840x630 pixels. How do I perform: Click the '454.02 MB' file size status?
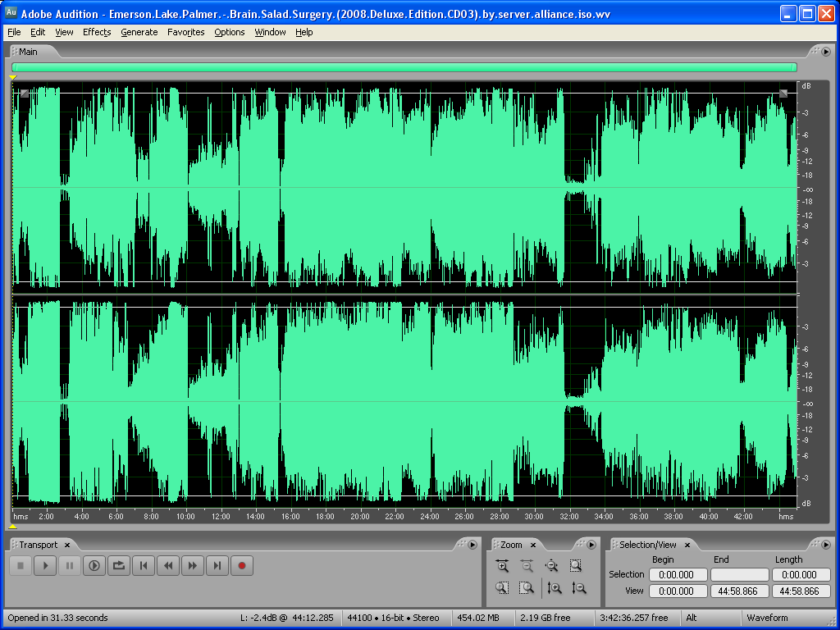pyautogui.click(x=478, y=618)
